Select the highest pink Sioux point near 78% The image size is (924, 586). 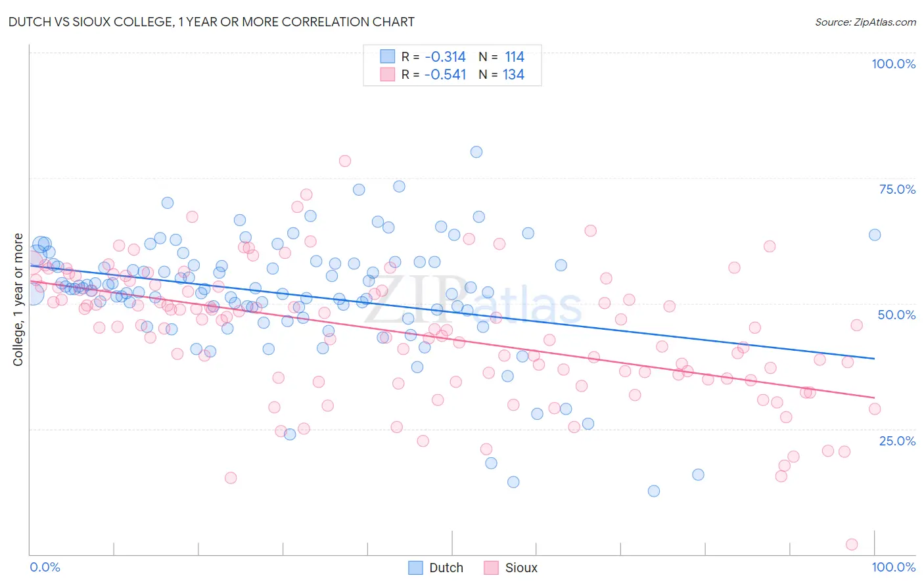(345, 161)
